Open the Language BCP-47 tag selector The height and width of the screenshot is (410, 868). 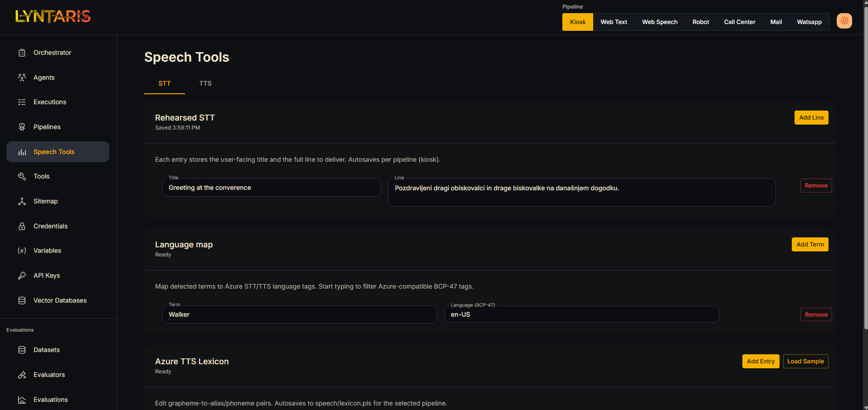581,314
